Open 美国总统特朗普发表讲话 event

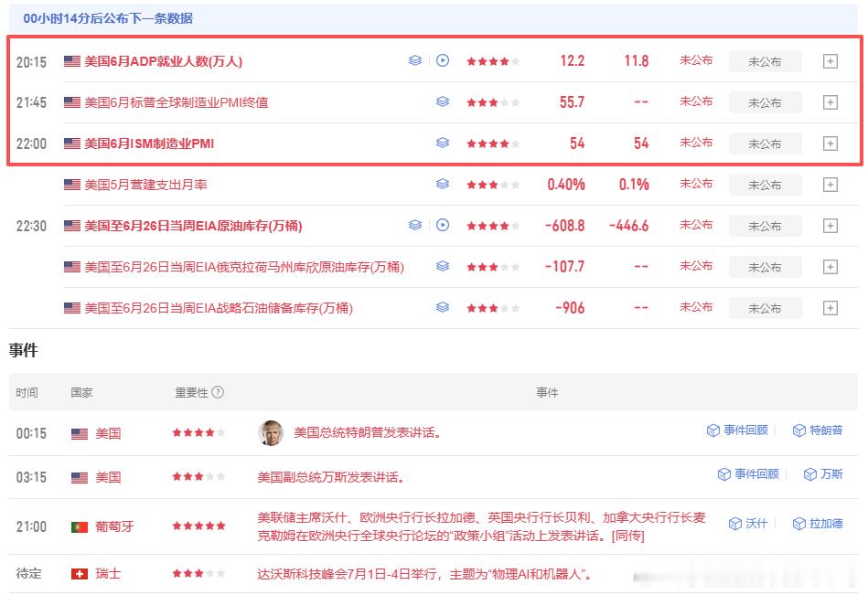coord(368,432)
